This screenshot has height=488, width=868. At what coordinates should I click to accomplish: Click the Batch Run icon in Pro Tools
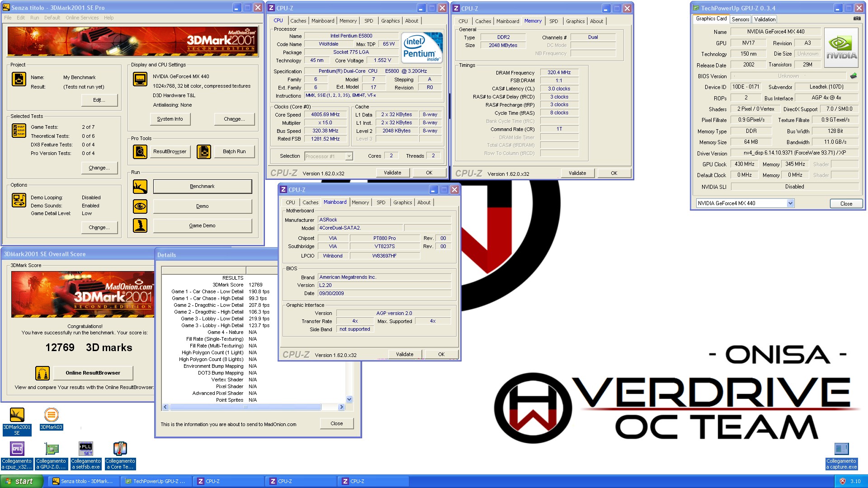pos(204,152)
